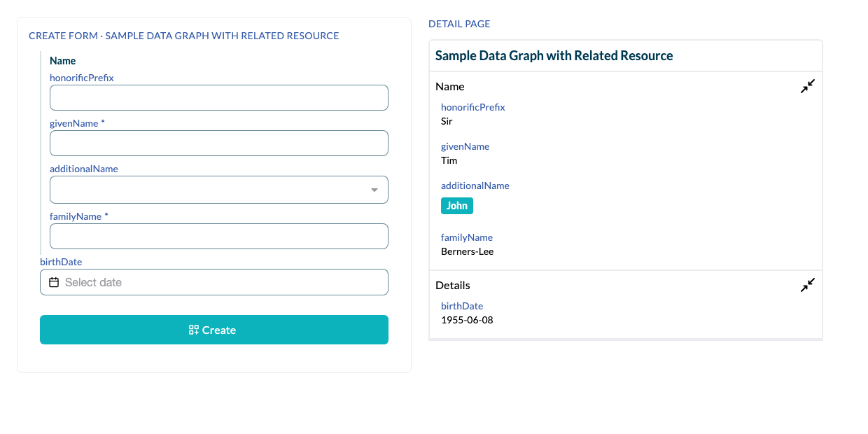Select the 'Sir' honorificPrefix value
868x434 pixels.
(x=447, y=121)
